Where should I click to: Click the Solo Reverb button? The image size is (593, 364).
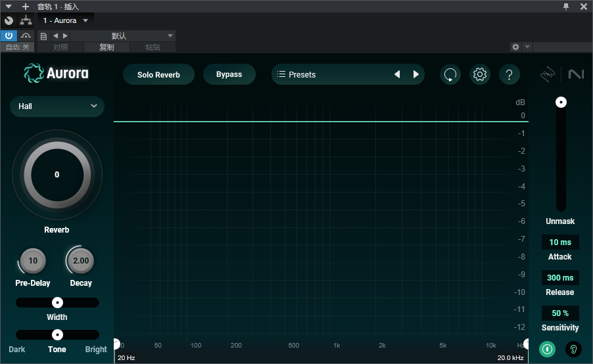(158, 74)
